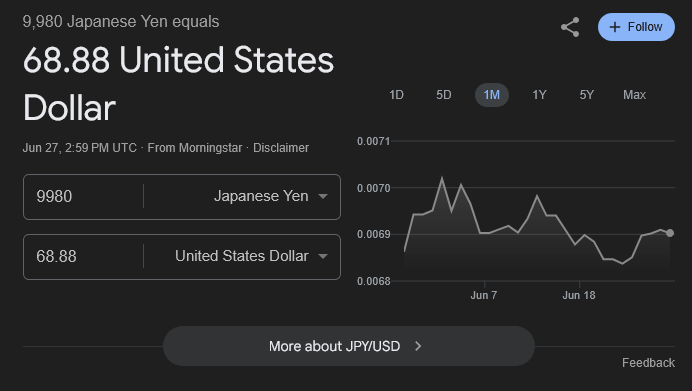Switch chart to 1D range
The height and width of the screenshot is (391, 692).
pyautogui.click(x=396, y=95)
